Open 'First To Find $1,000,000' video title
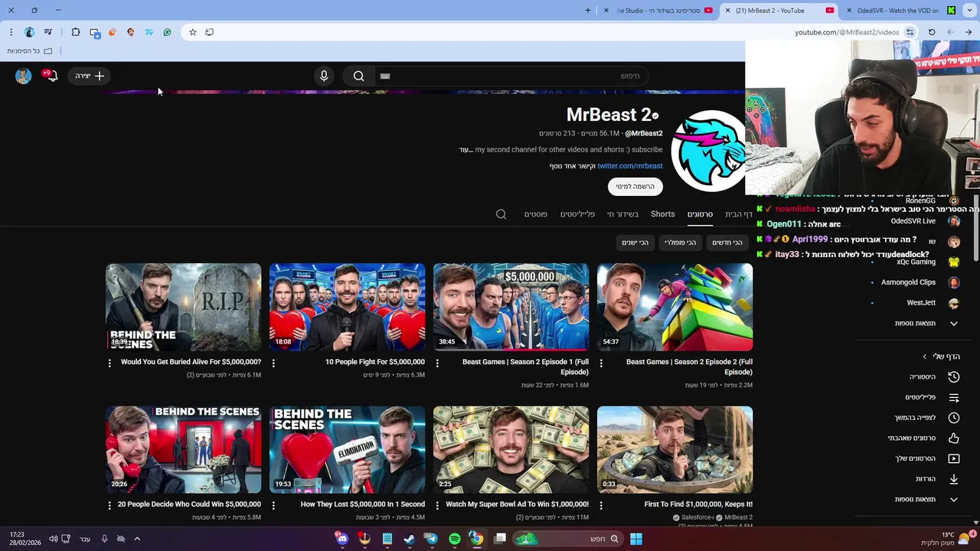Screen dimensions: 980x551 [x=698, y=504]
